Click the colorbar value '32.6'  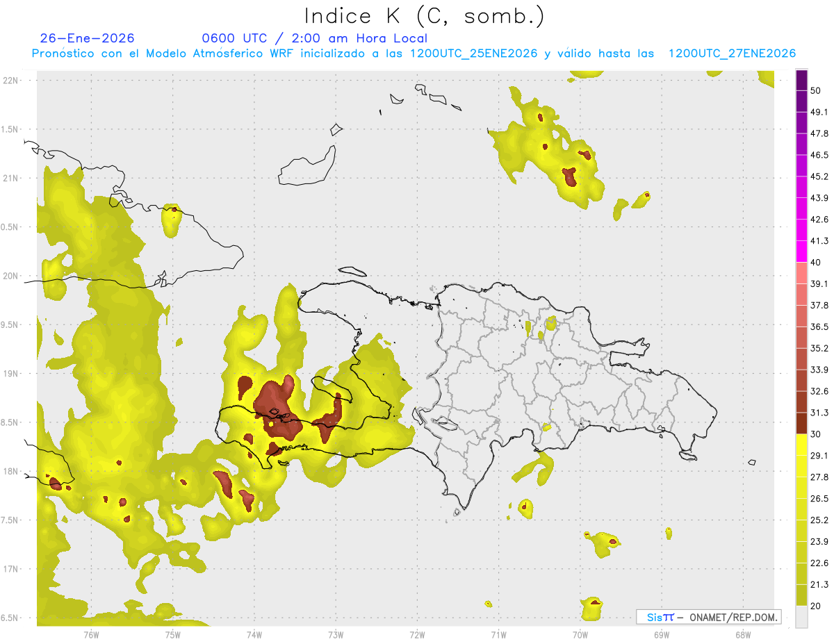point(819,391)
